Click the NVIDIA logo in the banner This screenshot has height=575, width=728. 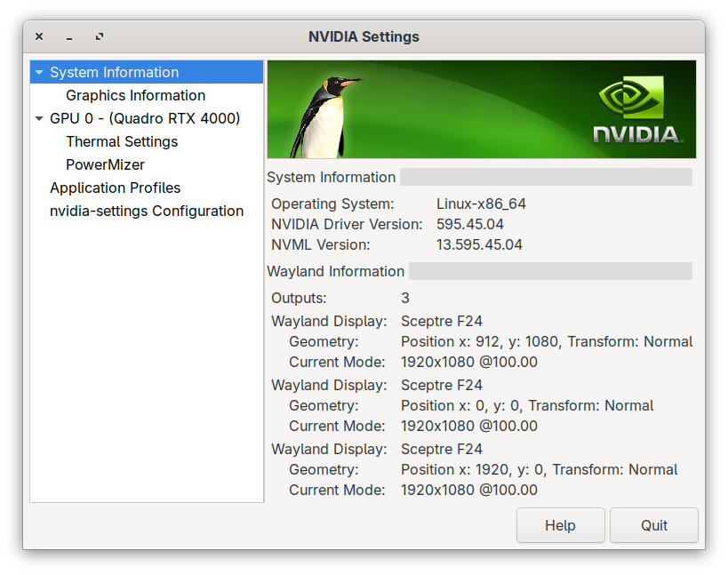point(637,111)
